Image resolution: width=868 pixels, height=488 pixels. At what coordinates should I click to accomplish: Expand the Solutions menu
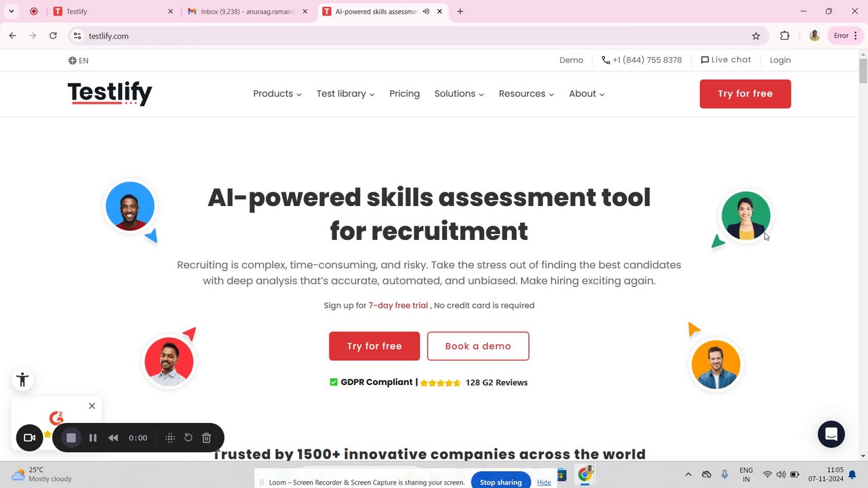[x=459, y=94]
